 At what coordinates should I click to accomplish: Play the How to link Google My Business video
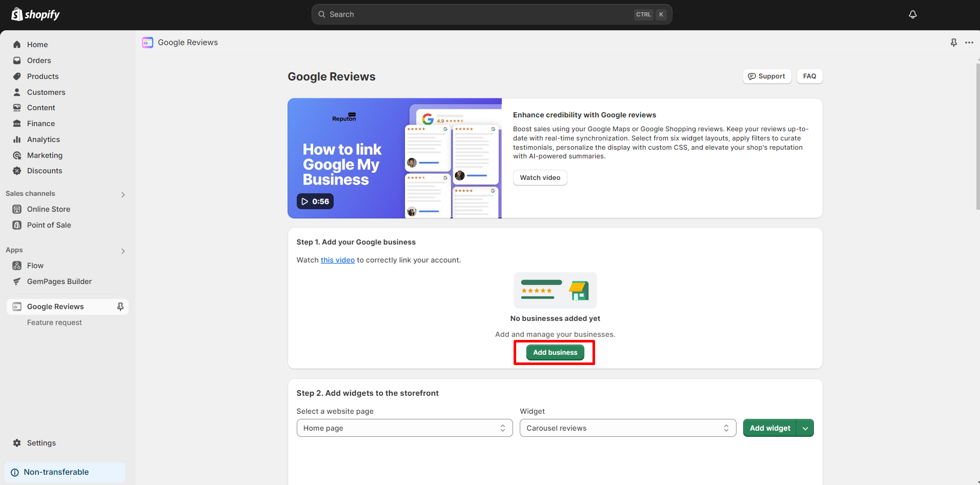315,201
